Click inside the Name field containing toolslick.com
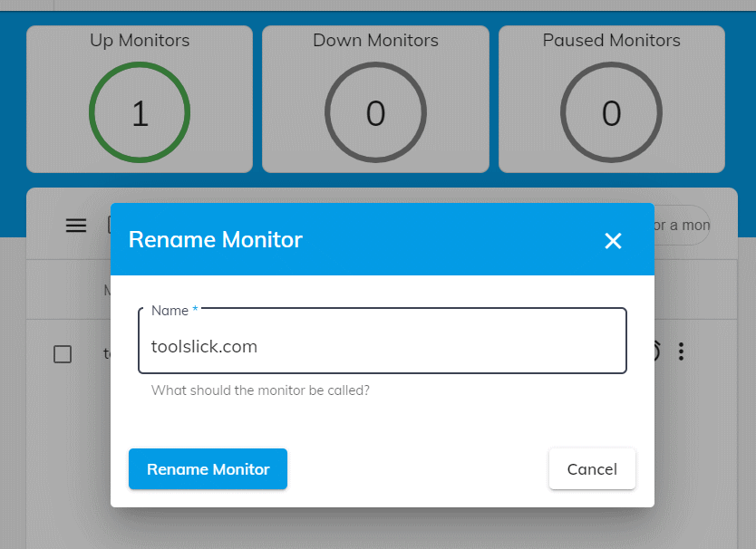 pos(382,345)
